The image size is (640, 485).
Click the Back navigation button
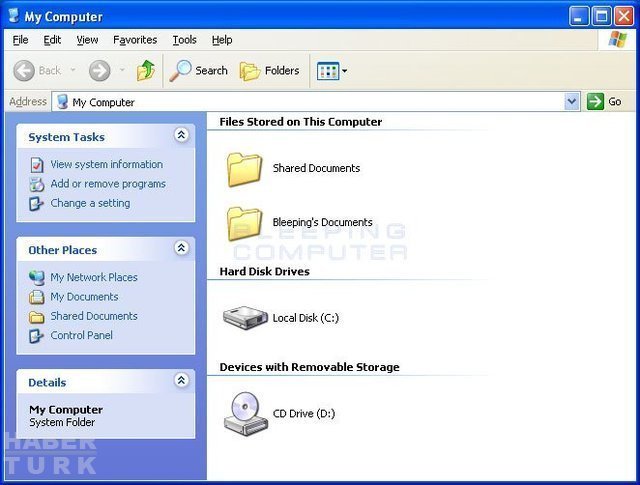coord(37,70)
